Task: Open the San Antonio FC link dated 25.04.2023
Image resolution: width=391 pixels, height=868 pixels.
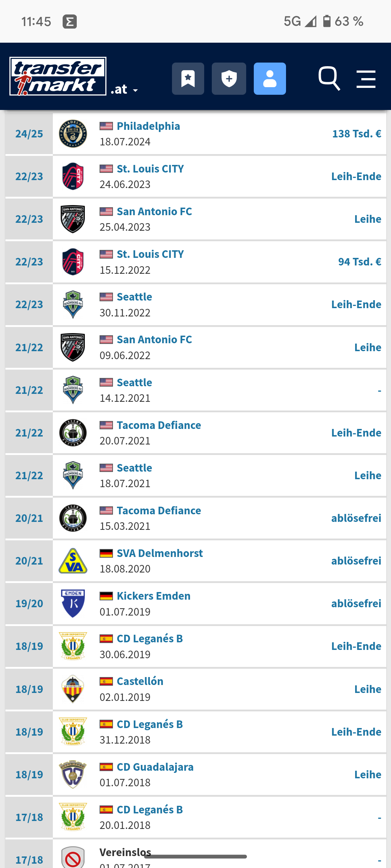Action: click(154, 211)
